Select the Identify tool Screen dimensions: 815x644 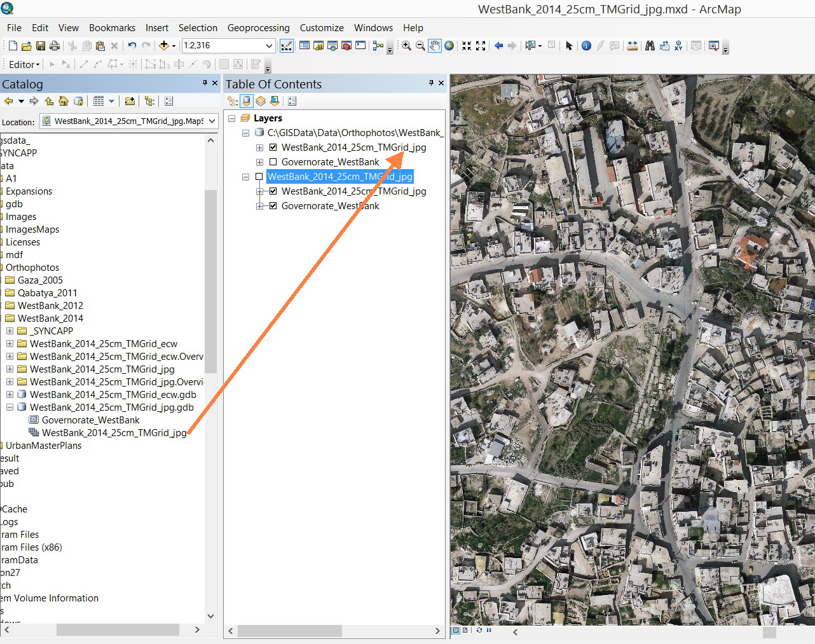click(x=586, y=46)
